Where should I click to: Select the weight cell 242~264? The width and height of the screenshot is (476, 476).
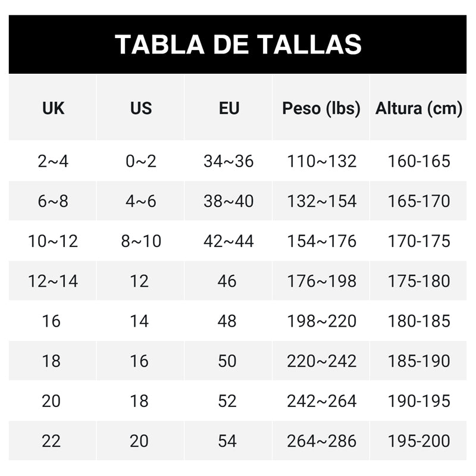(321, 400)
